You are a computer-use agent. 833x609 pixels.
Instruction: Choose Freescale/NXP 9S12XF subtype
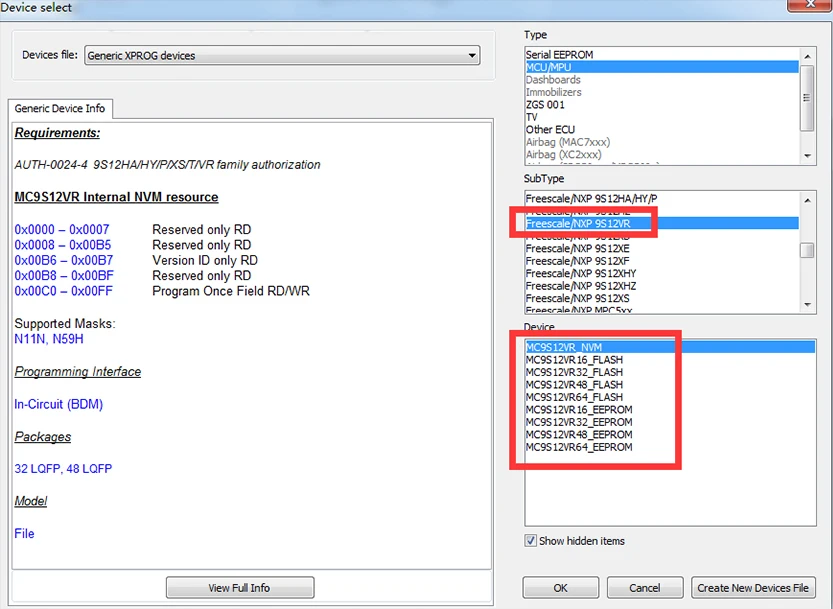[x=662, y=261]
